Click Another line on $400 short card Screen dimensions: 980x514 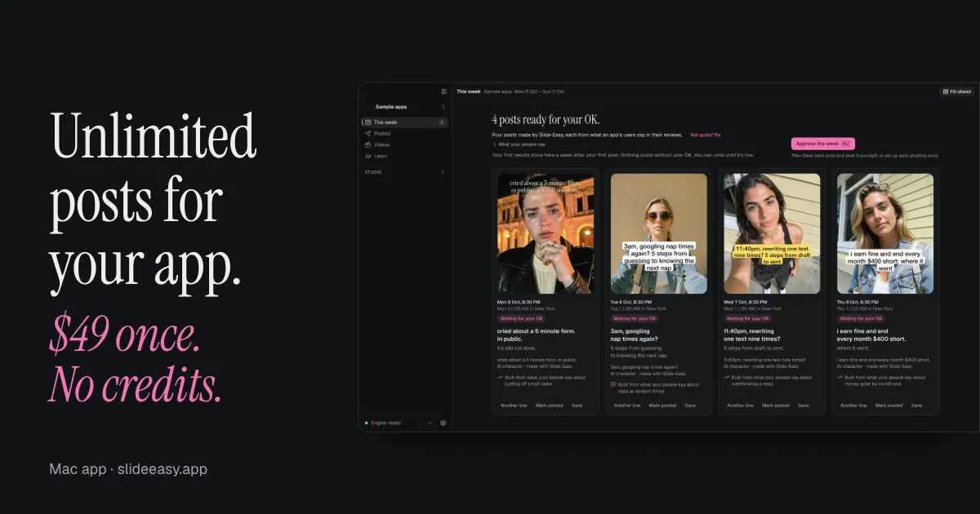tap(853, 405)
